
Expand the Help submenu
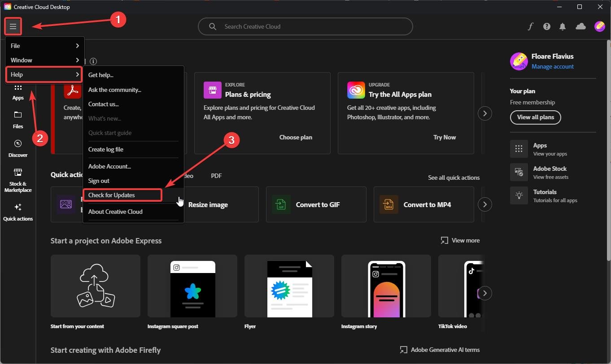coord(44,74)
